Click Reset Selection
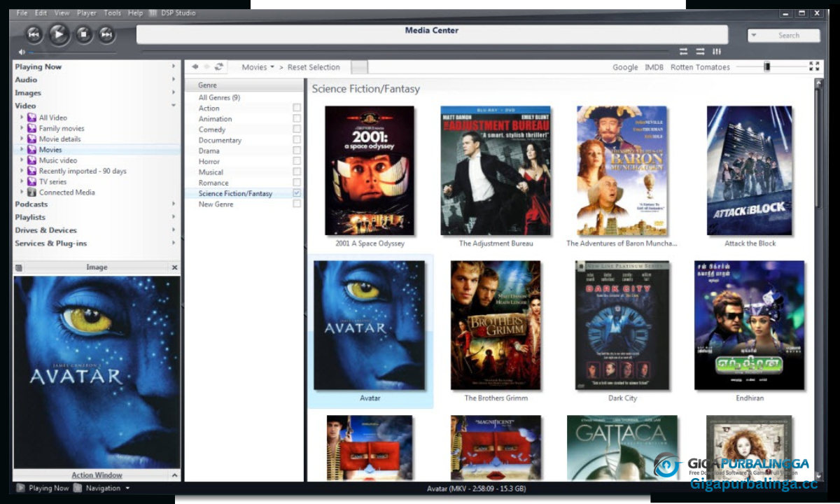The width and height of the screenshot is (840, 504). click(314, 67)
